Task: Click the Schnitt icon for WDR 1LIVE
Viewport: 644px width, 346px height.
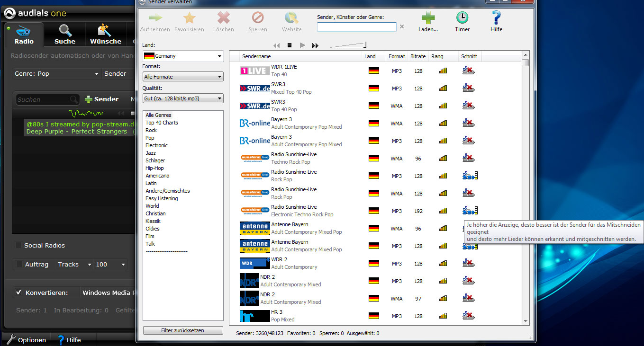Action: click(468, 71)
